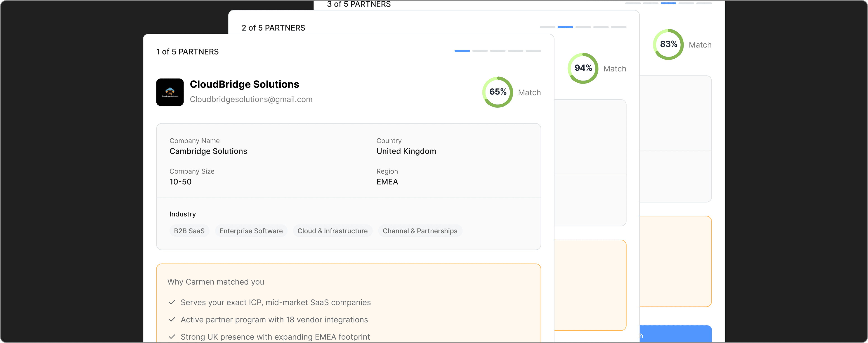The width and height of the screenshot is (868, 343).
Task: Click the first blue progress step indicator
Action: [x=462, y=51]
